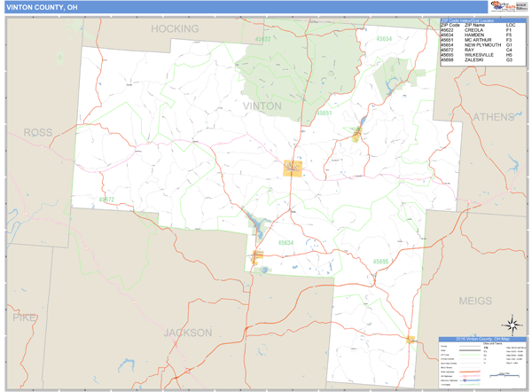The height and width of the screenshot is (392, 532).
Task: Click the ATHENS county label
Action: (494, 116)
